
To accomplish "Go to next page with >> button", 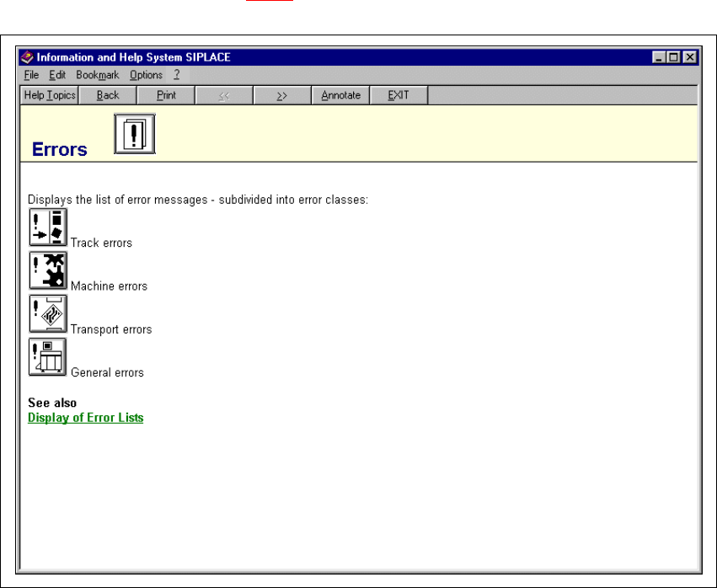I will coord(282,95).
